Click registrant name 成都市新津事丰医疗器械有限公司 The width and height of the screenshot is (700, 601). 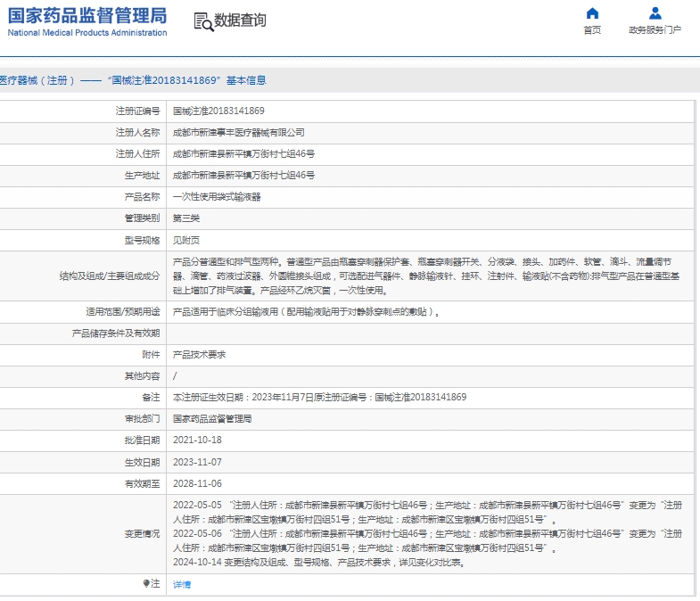click(238, 132)
